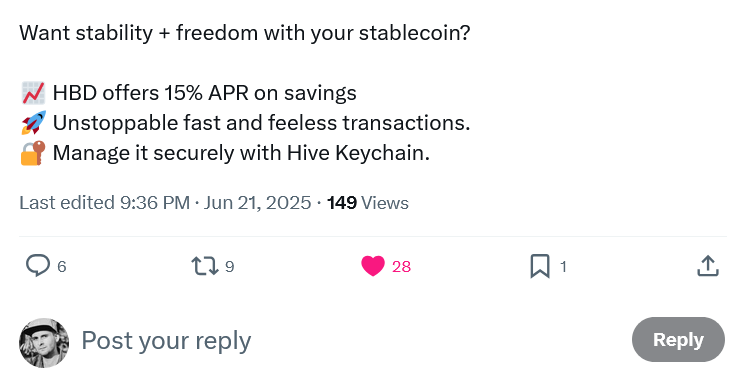Click the reply count number 6
Image resolution: width=743 pixels, height=386 pixels.
coord(62,267)
